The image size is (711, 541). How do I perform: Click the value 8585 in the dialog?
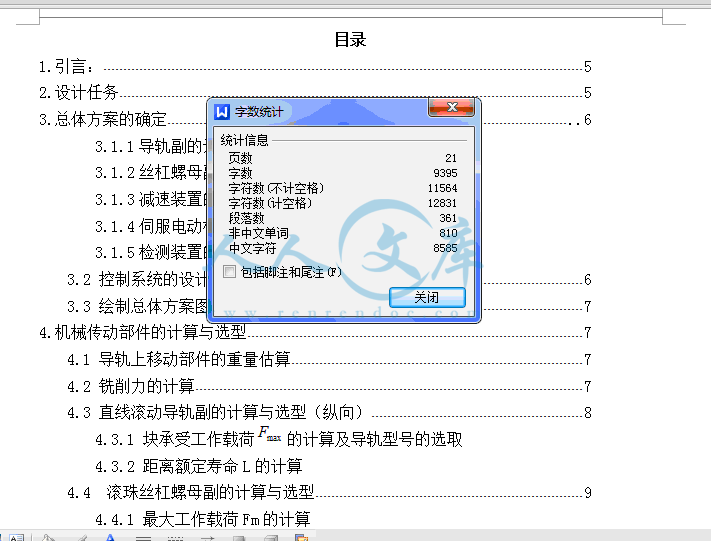tap(445, 248)
